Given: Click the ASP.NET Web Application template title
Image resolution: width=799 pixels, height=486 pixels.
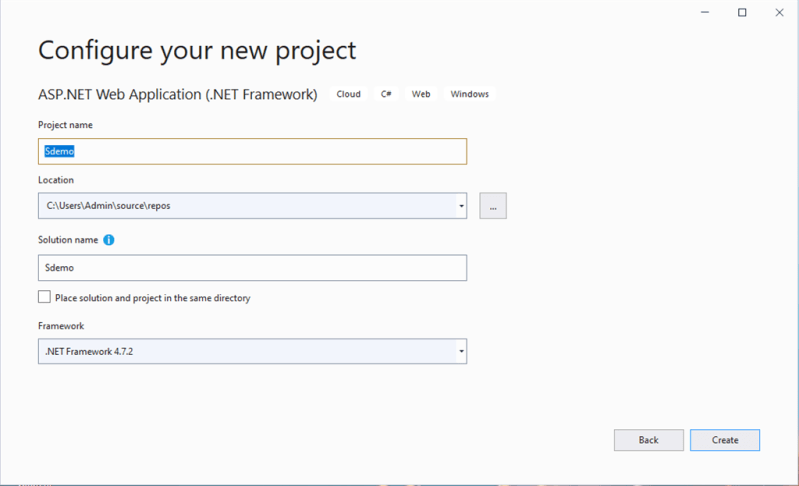Looking at the screenshot, I should point(177,95).
